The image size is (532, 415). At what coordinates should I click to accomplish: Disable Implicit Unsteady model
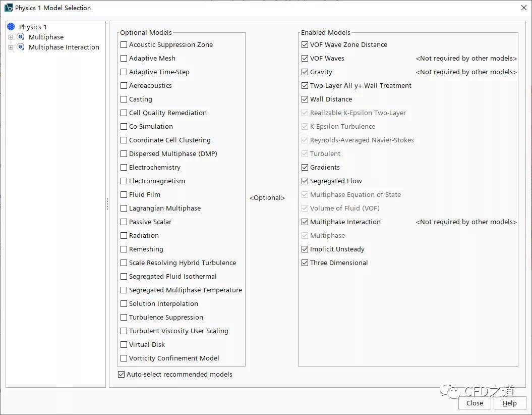[305, 249]
